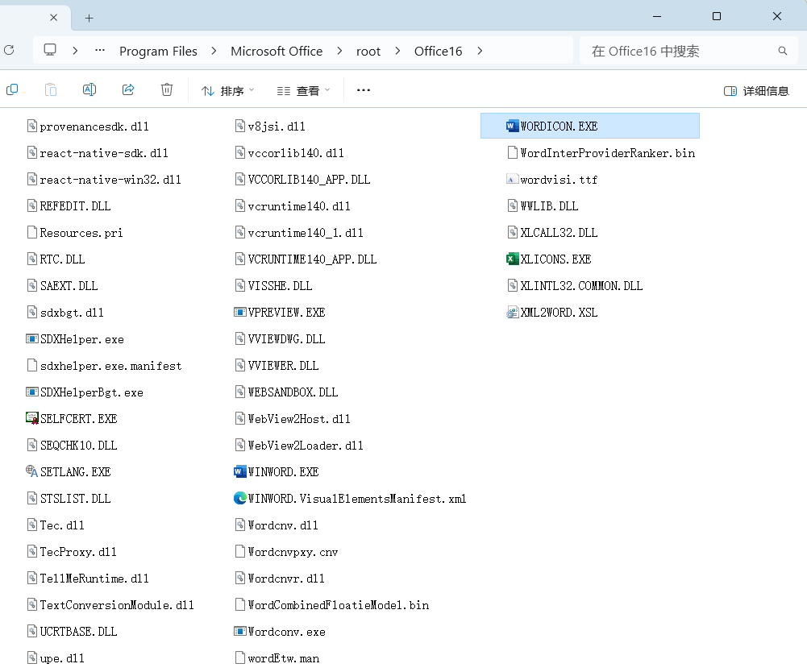Click the search magnifier icon
The image size is (807, 672).
click(x=782, y=51)
